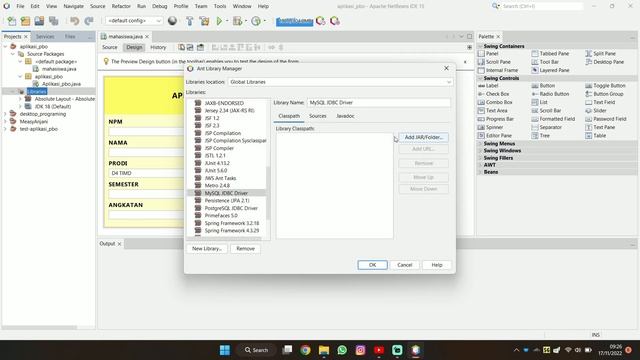
Task: Pick the Progress Bar palette component
Action: pos(496,119)
